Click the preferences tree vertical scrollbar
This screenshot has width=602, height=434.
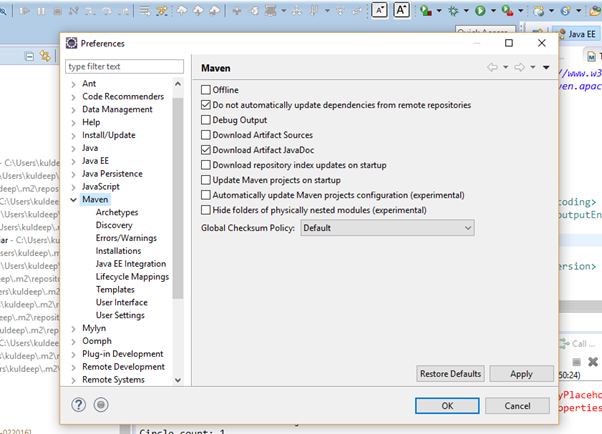[x=178, y=200]
